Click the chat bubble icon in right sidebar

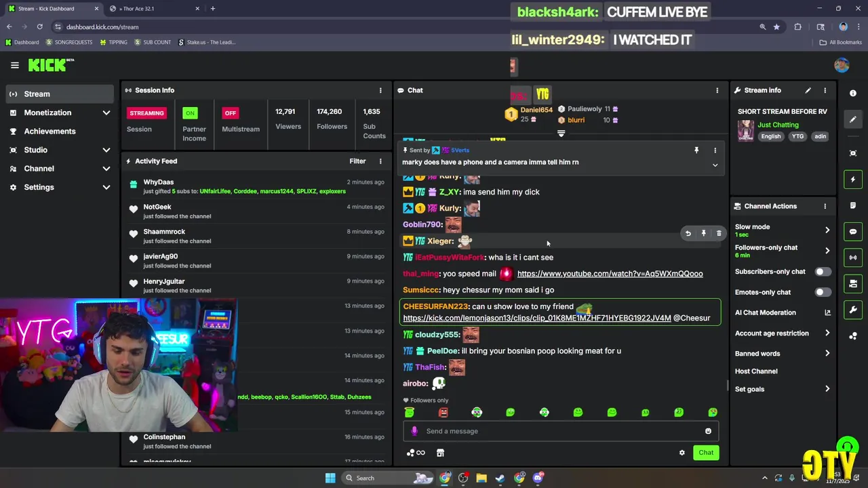pyautogui.click(x=853, y=231)
